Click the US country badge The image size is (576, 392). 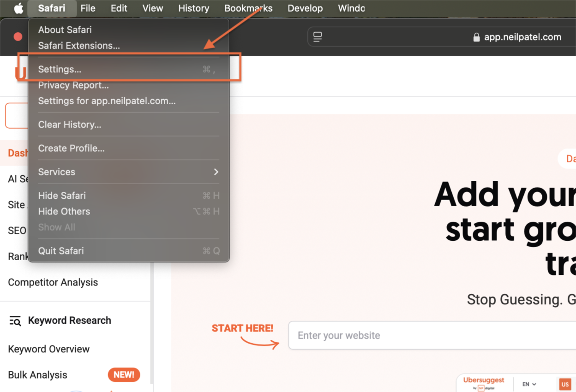pos(565,384)
